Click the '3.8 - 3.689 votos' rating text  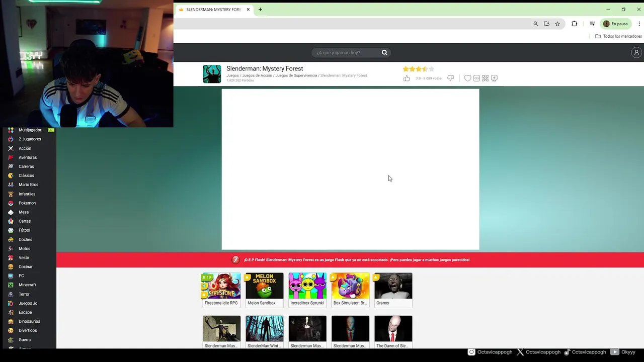click(429, 78)
